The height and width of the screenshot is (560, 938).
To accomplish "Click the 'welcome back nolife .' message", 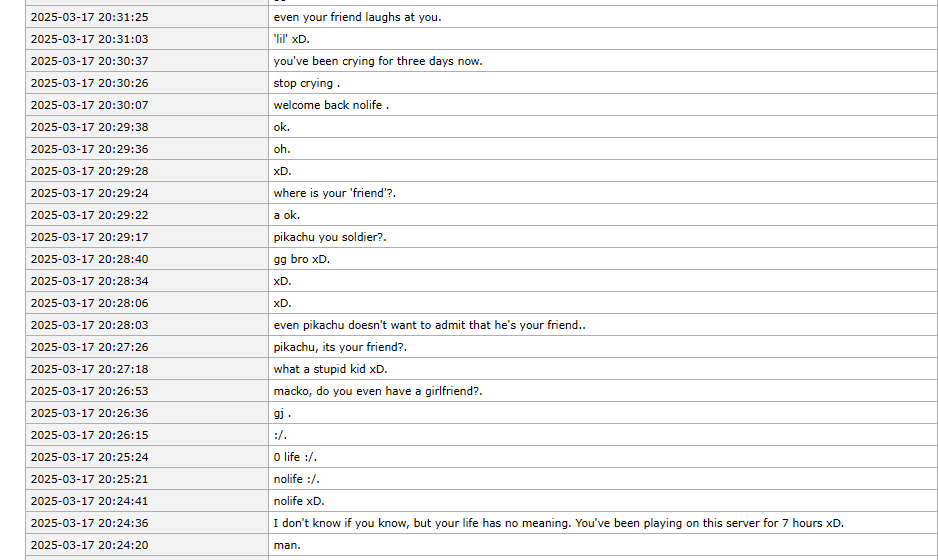I will (x=331, y=105).
